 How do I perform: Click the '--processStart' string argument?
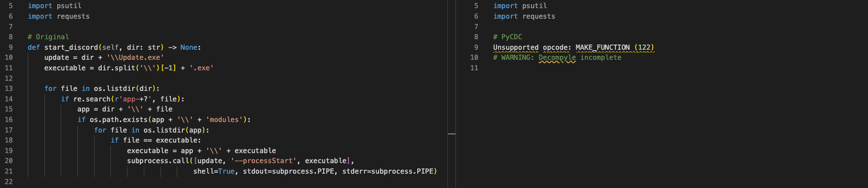point(264,161)
